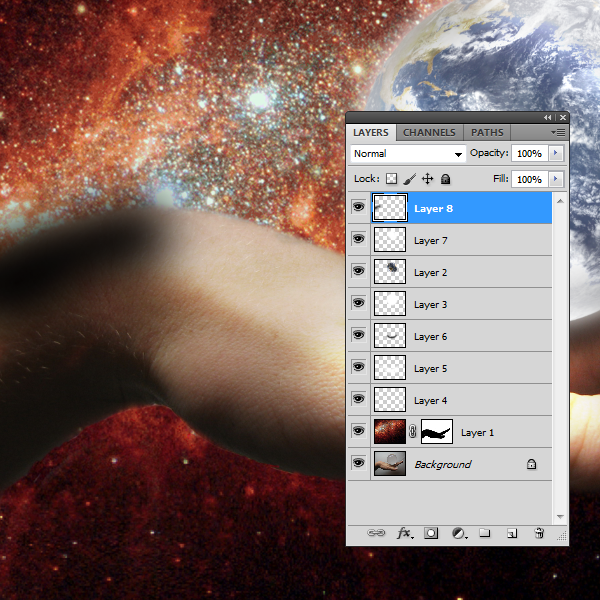Click the Layer 3 thumbnail
Screen dimensions: 600x600
(x=390, y=303)
